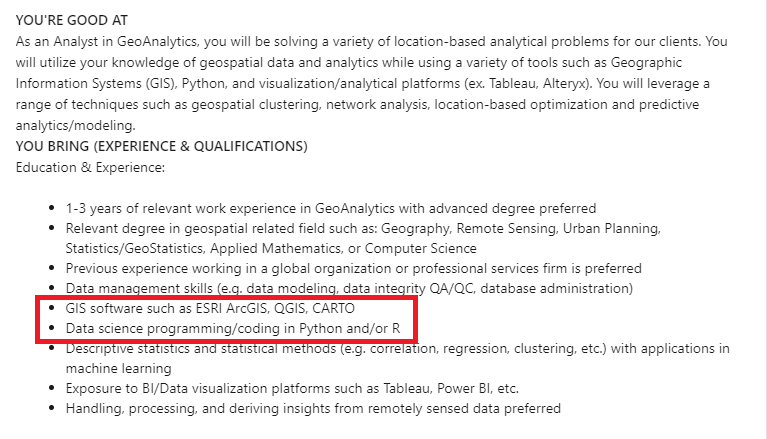Image resolution: width=767 pixels, height=439 pixels.
Task: Click "Information Systems (GIS)" in the intro paragraph
Action: click(x=94, y=83)
